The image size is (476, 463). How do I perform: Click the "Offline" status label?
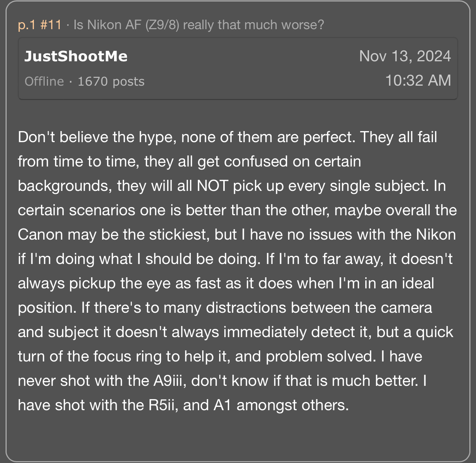(x=44, y=81)
